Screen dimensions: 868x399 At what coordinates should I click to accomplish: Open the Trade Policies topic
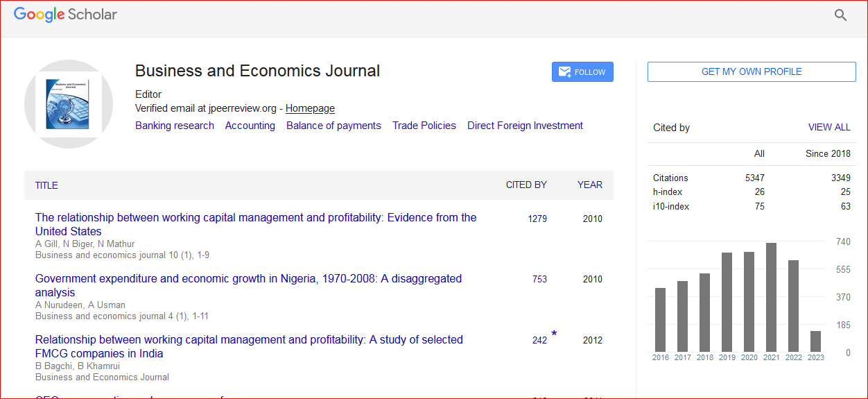click(424, 126)
